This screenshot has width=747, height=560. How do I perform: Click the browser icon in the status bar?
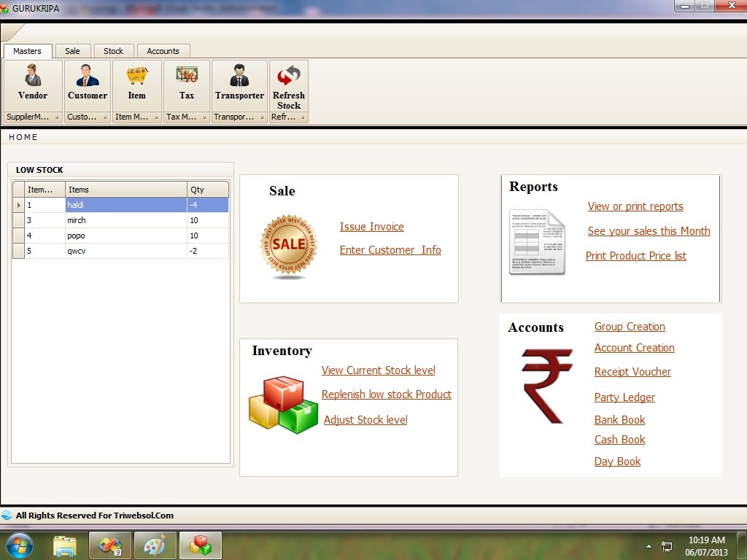[x=7, y=515]
